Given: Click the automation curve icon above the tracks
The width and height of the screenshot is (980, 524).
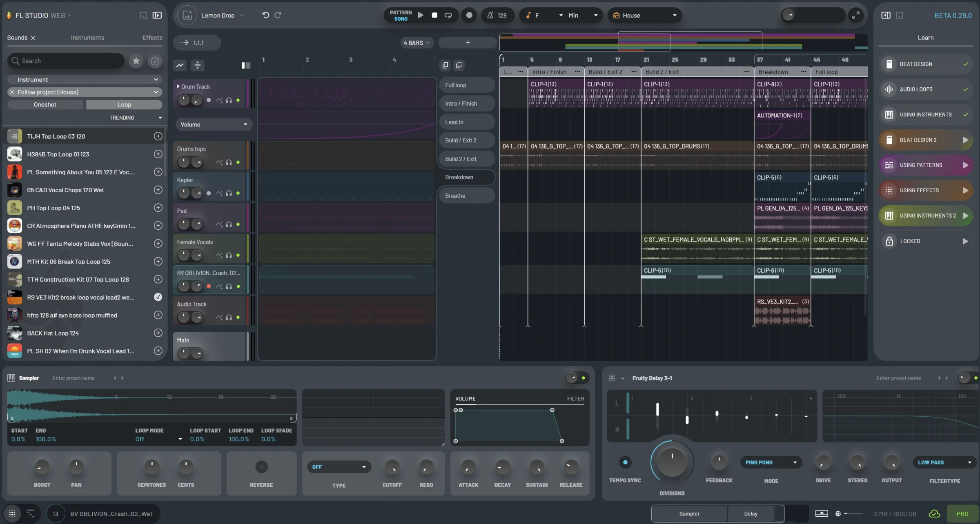Looking at the screenshot, I should (180, 65).
